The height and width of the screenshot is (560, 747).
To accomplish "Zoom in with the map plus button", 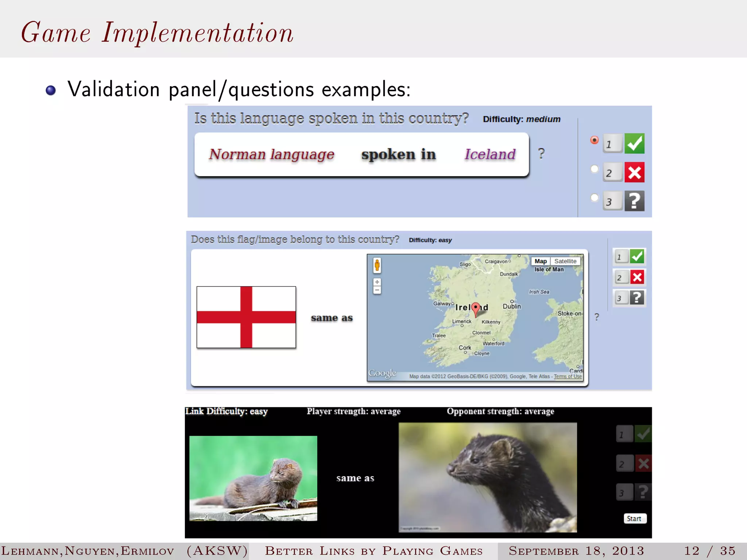I will [x=377, y=282].
